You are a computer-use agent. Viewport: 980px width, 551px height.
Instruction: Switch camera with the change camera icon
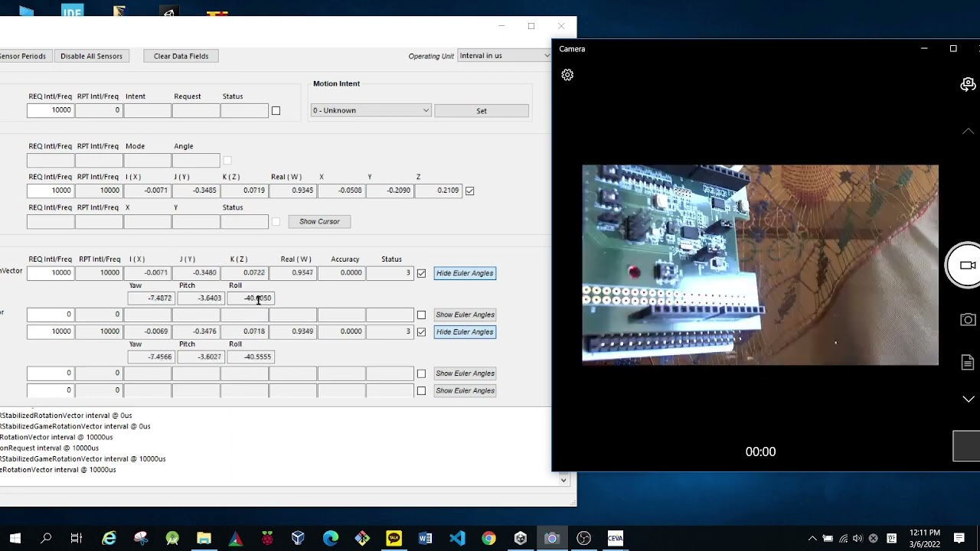969,84
